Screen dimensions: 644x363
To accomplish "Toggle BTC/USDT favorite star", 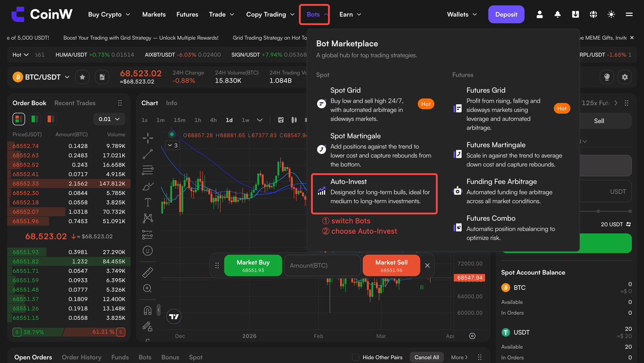I will (83, 77).
